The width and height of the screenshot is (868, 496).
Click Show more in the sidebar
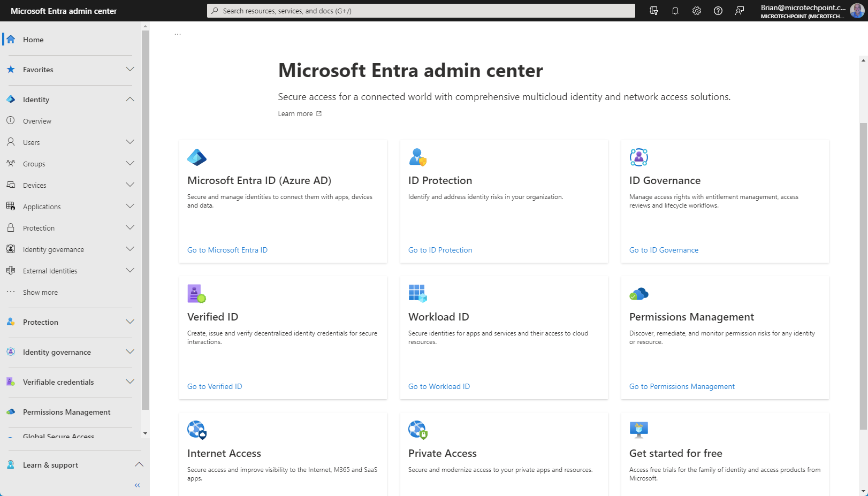pyautogui.click(x=40, y=292)
